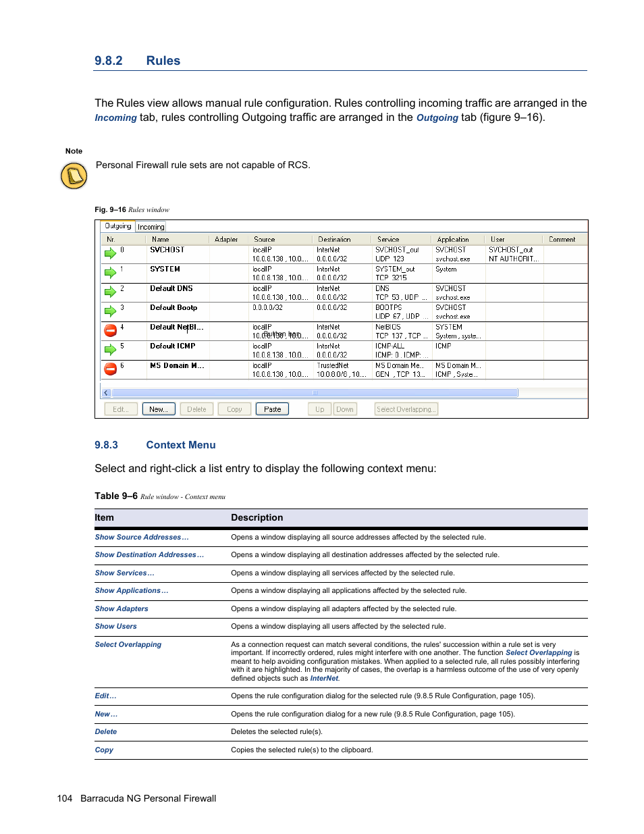Click the TrustedNet destination cell
This screenshot has height=834, width=644.
point(333,366)
